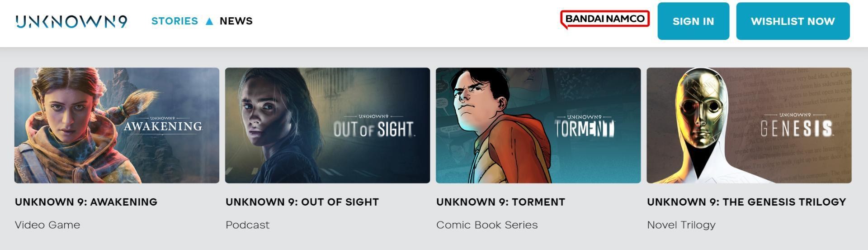Viewport: 868px width, 250px height.
Task: Open the Bandai Namco logo link
Action: (605, 19)
